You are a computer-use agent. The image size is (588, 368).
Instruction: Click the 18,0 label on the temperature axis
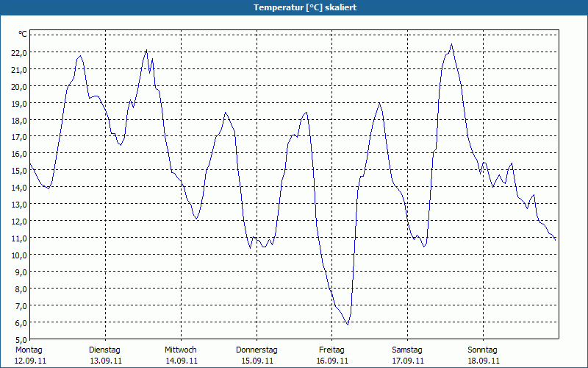click(18, 120)
